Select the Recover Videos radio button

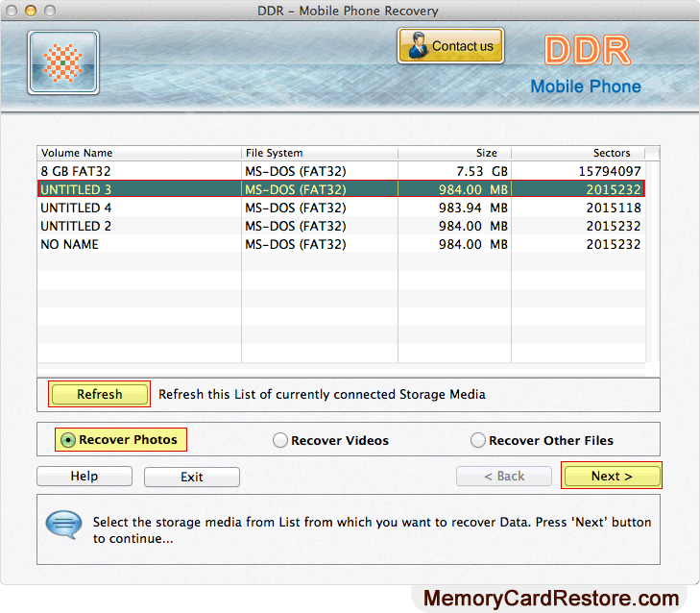280,440
